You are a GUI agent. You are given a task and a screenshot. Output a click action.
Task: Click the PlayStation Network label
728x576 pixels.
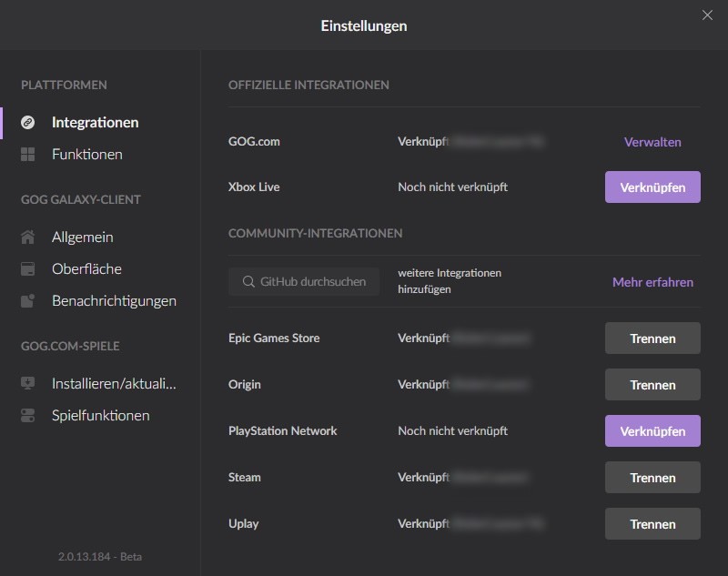pos(282,431)
